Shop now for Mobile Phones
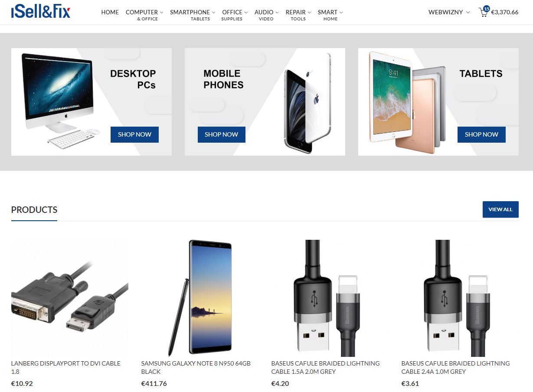This screenshot has height=392, width=533. (x=222, y=134)
